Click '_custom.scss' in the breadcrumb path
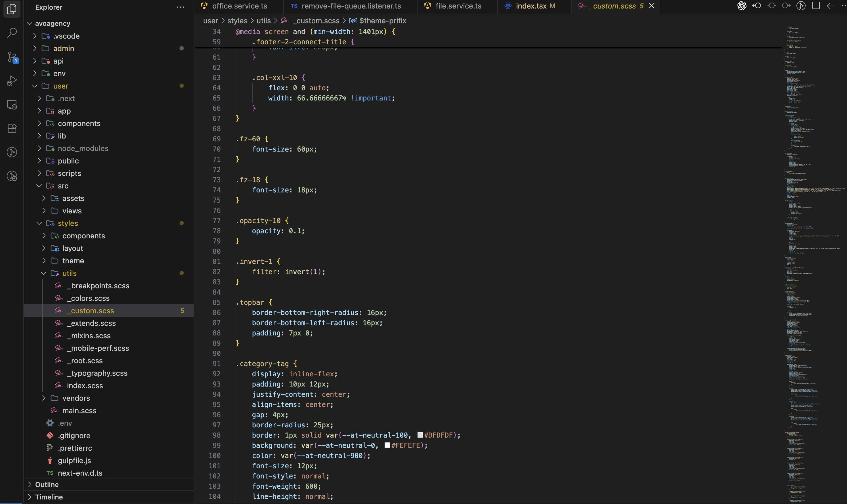This screenshot has height=504, width=847. [316, 21]
